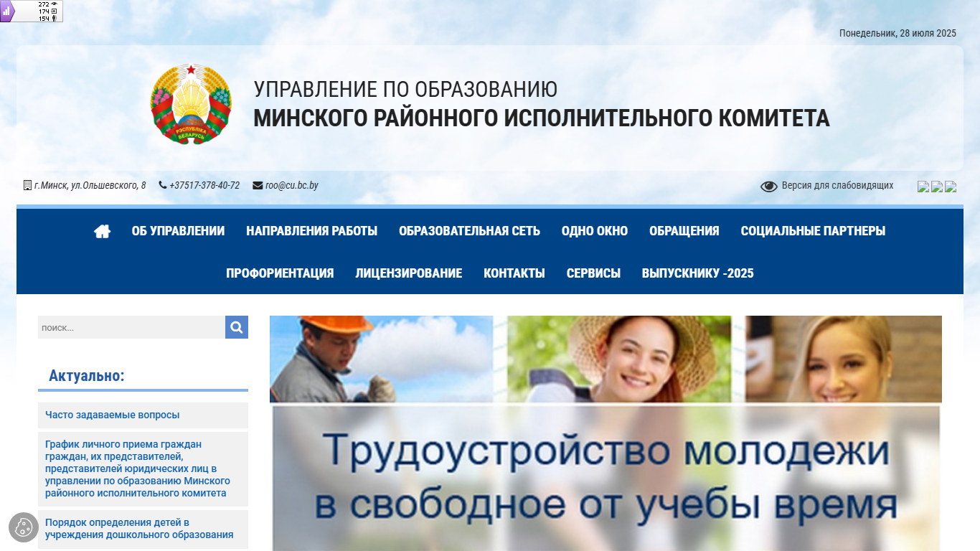Open the ЛИЦЕНЗИРОВАНИЕ menu item
This screenshot has width=980, height=551.
(x=409, y=273)
